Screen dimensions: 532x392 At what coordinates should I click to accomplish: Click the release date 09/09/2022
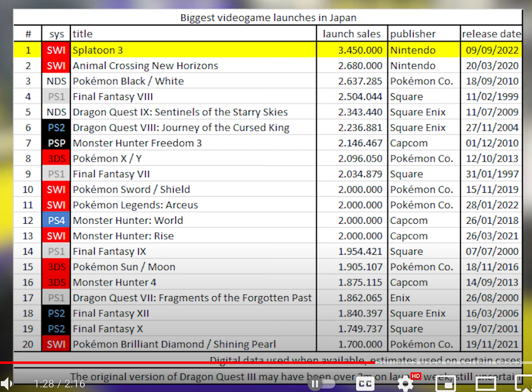click(x=492, y=50)
